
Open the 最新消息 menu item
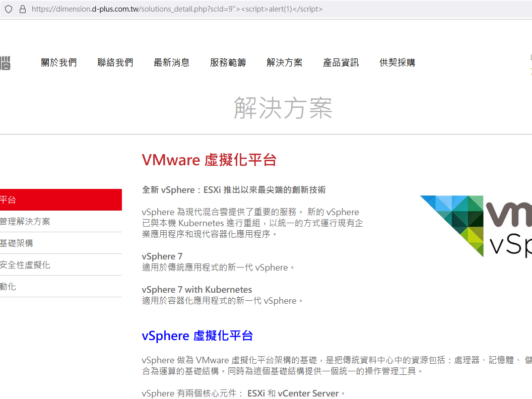(x=172, y=62)
